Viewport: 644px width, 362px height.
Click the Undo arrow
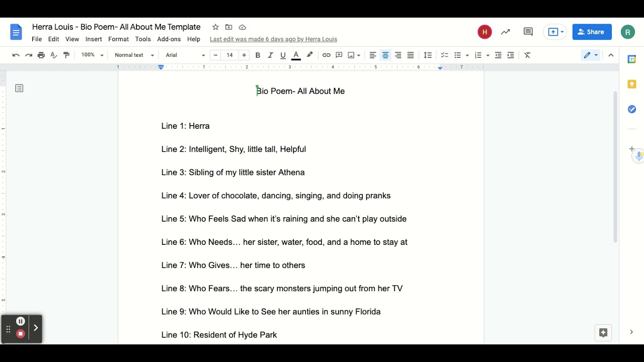(x=16, y=55)
